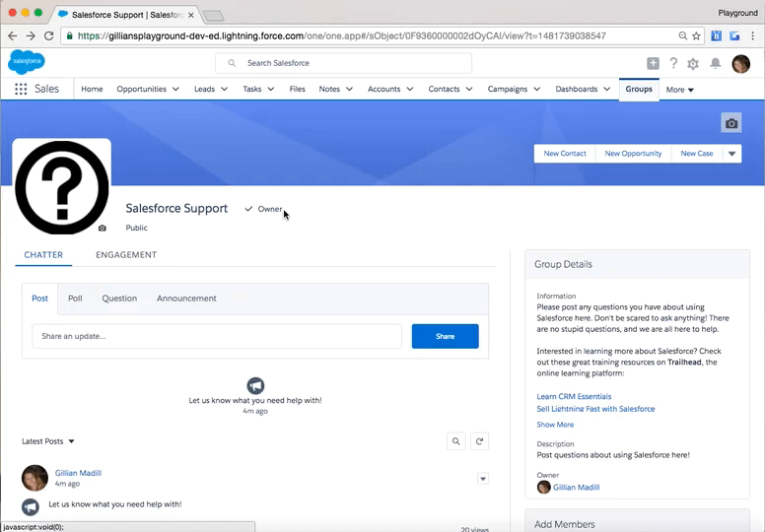Click the New Opportunity button
This screenshot has height=532, width=765.
[633, 154]
